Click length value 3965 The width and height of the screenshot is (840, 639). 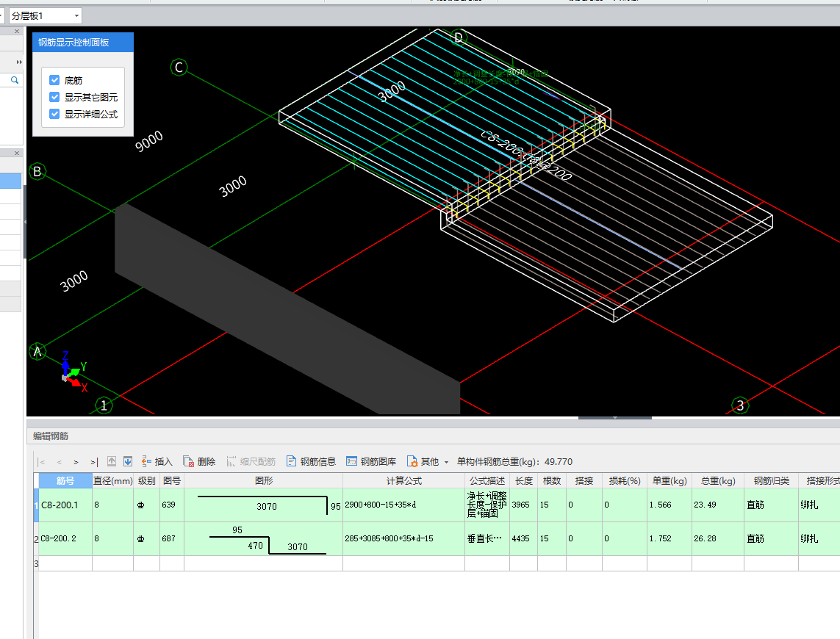tap(524, 505)
